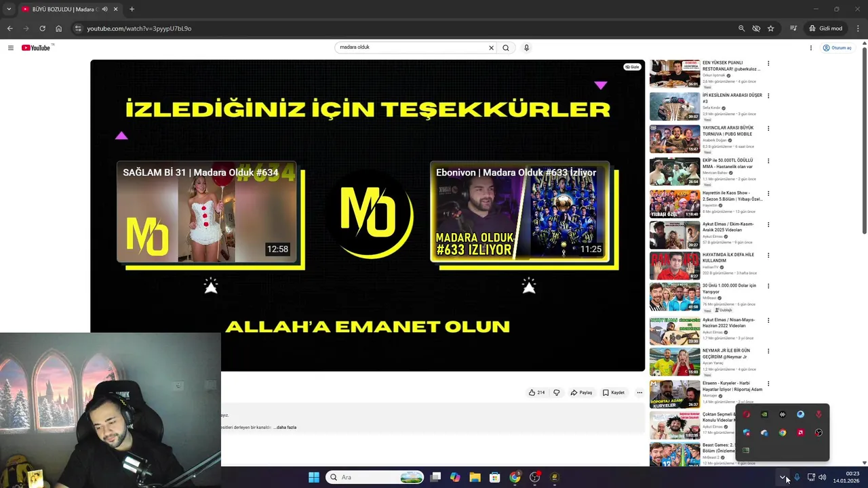The image size is (868, 488).
Task: Click the tracking protection eye icon
Action: coord(756,28)
